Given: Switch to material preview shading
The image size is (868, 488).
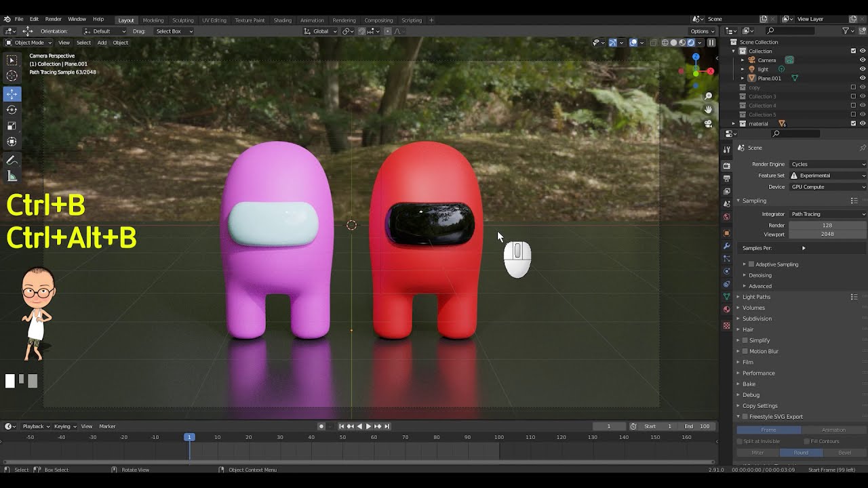Looking at the screenshot, I should (x=682, y=43).
